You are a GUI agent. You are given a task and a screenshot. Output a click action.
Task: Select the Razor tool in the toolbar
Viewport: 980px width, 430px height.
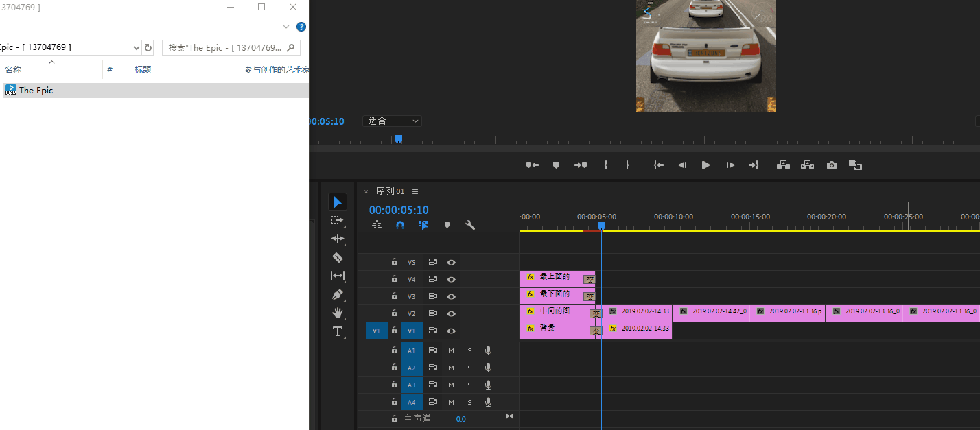coord(337,257)
